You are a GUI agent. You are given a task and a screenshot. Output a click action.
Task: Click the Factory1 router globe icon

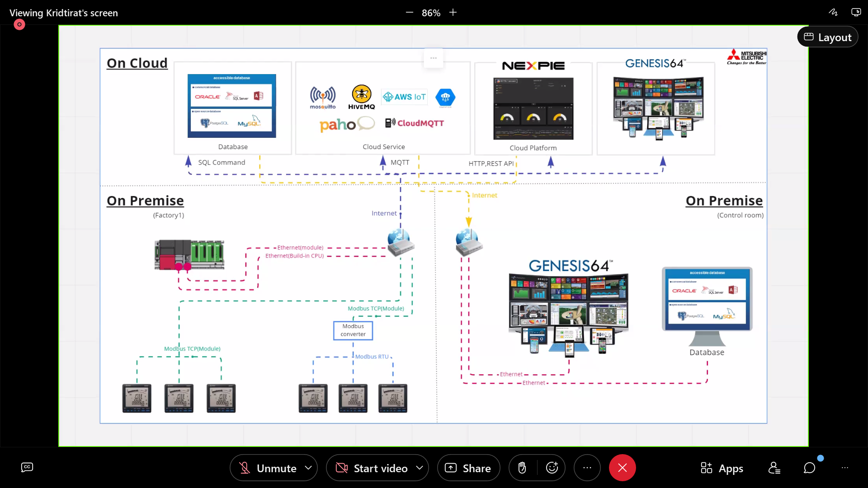point(401,242)
